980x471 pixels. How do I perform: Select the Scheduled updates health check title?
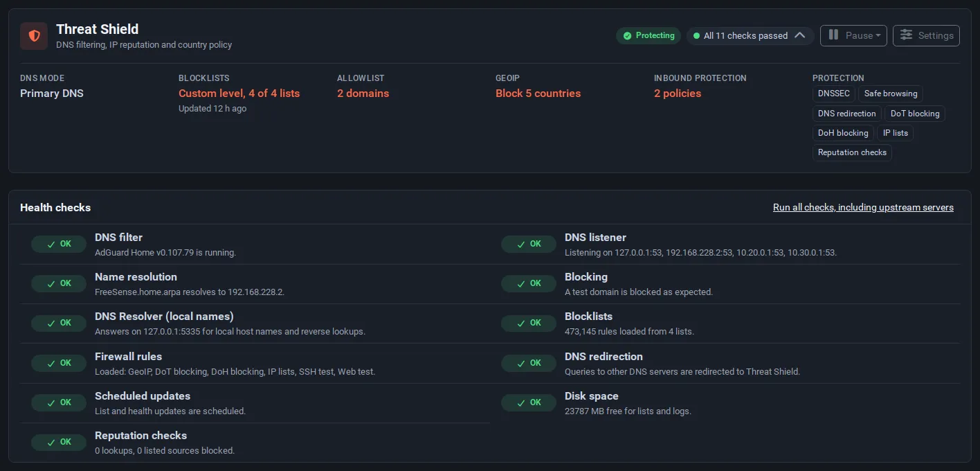coord(143,396)
